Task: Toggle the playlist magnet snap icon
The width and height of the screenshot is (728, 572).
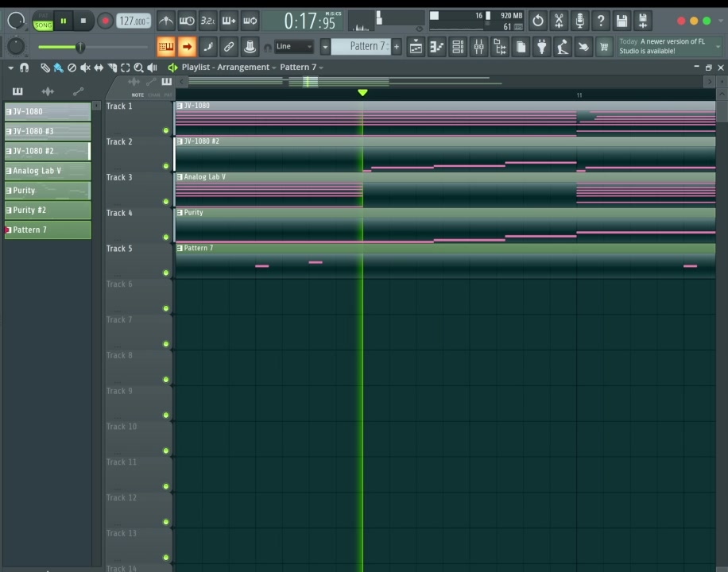Action: tap(24, 68)
